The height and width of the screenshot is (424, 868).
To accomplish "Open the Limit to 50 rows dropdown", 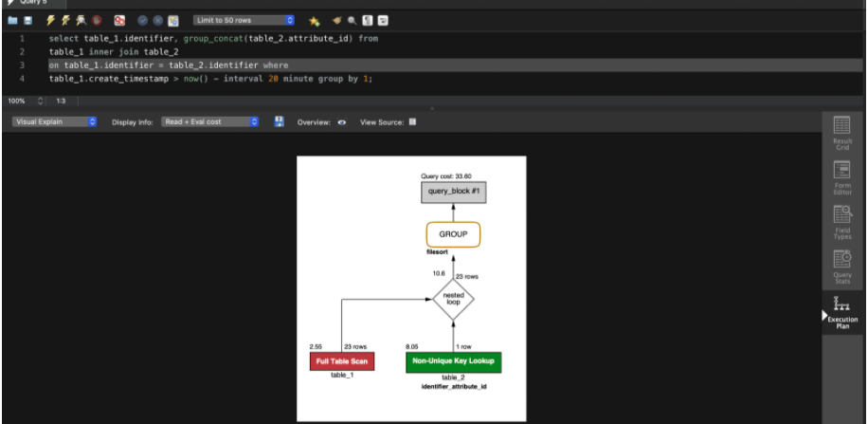I will (x=244, y=20).
